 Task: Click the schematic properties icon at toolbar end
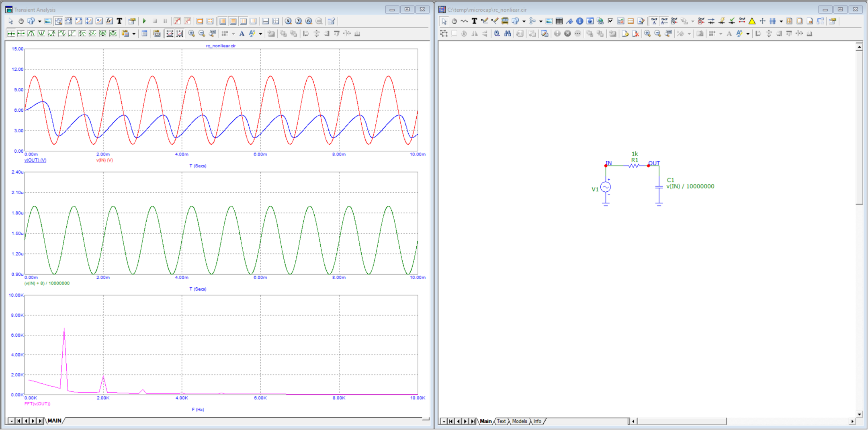click(833, 21)
